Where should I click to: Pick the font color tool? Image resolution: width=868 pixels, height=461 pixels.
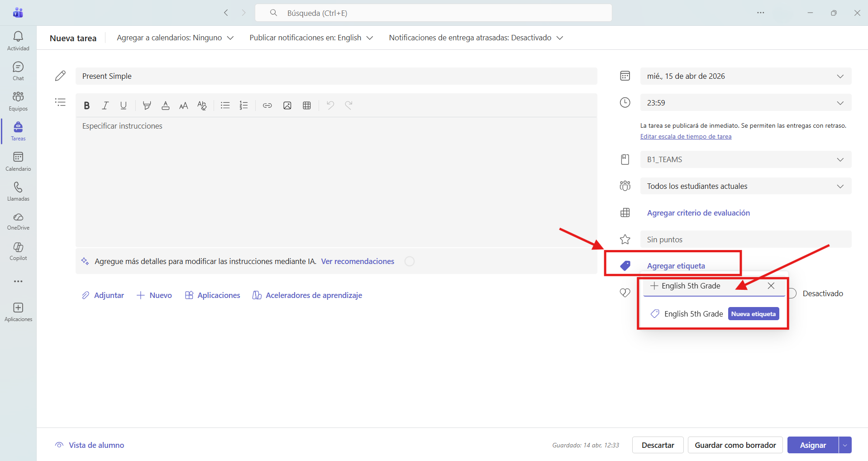point(166,106)
